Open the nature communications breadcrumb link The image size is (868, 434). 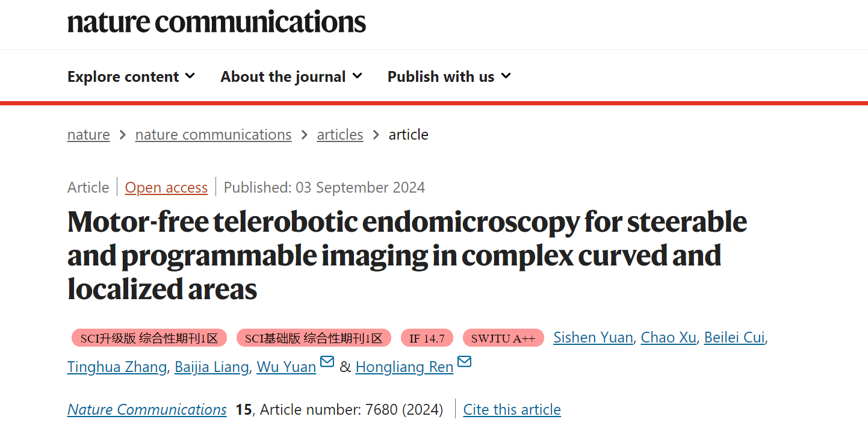[x=214, y=135]
